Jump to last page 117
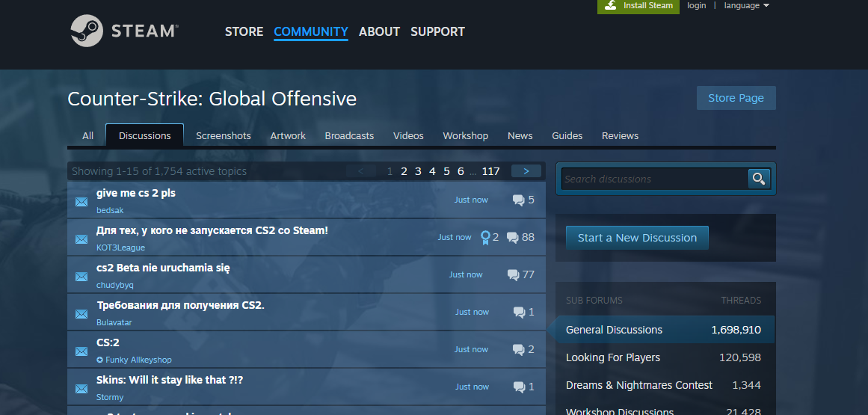The height and width of the screenshot is (415, 868). pyautogui.click(x=490, y=171)
